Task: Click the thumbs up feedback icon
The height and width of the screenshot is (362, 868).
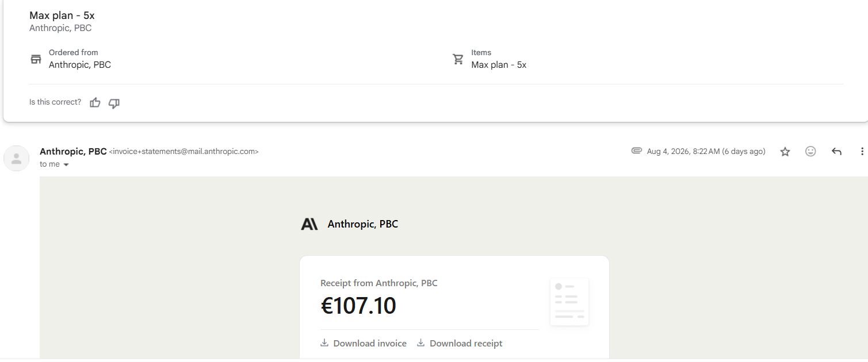Action: [95, 103]
